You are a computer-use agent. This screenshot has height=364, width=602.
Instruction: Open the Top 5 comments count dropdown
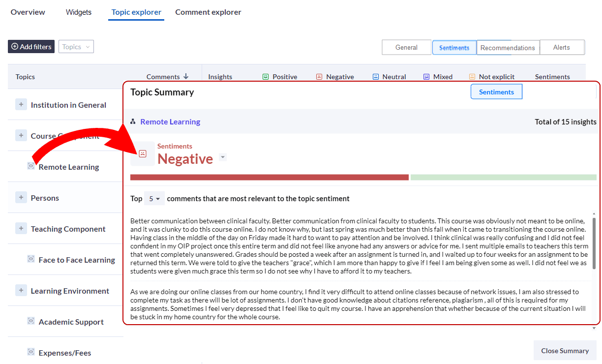pyautogui.click(x=153, y=199)
